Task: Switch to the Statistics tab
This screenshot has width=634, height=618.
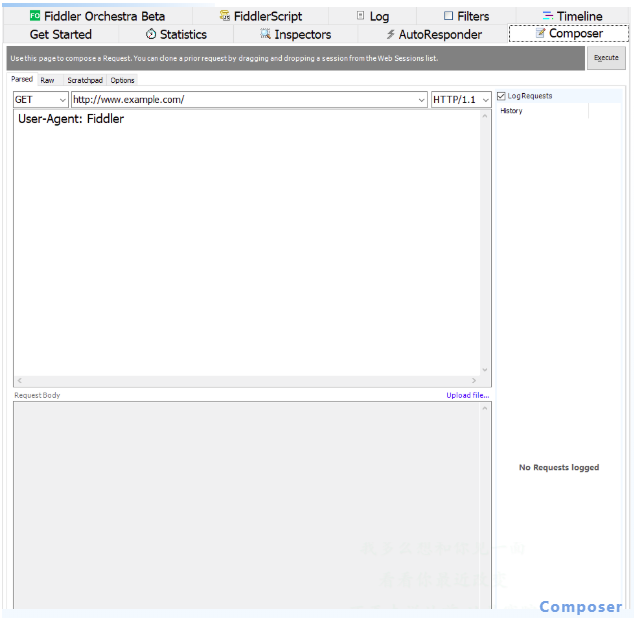Action: click(176, 34)
